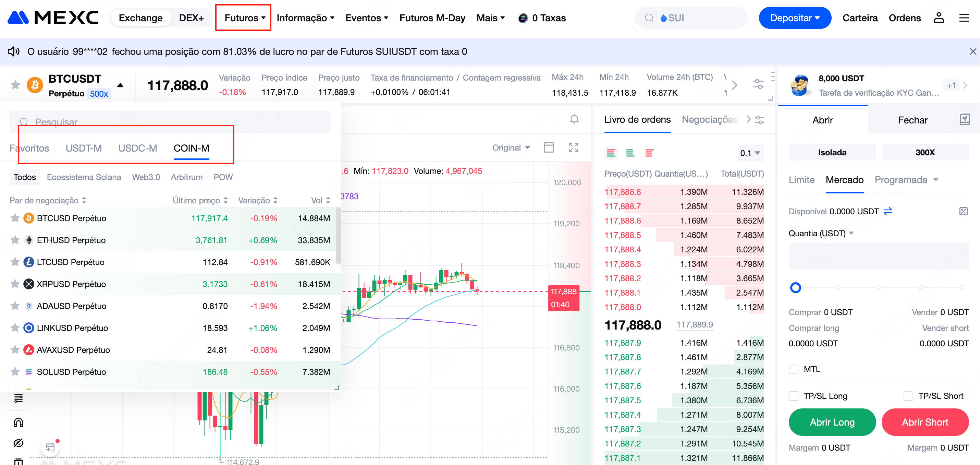Screen dimensions: 980x465
Task: Click the MEXC logo
Action: [x=53, y=17]
